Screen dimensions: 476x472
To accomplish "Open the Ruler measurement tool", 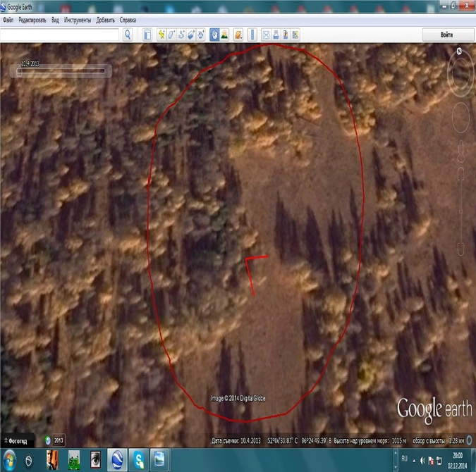I will tap(251, 35).
